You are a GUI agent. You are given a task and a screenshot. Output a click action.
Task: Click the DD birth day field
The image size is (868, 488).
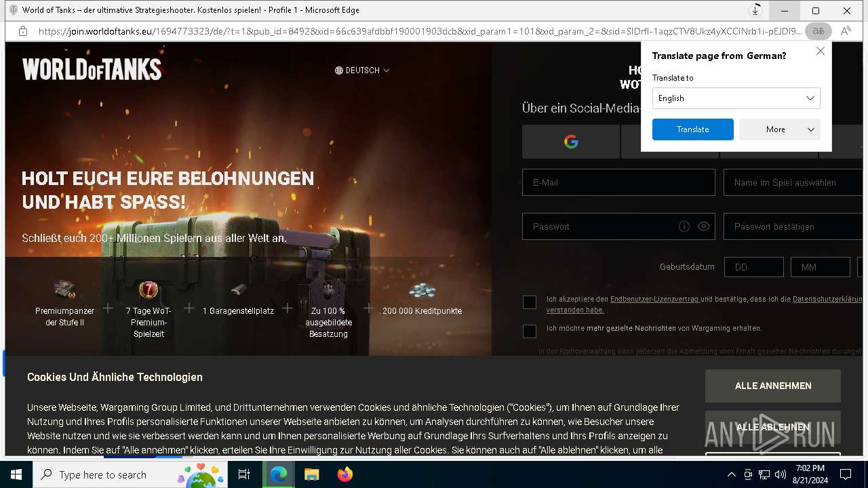pyautogui.click(x=754, y=267)
